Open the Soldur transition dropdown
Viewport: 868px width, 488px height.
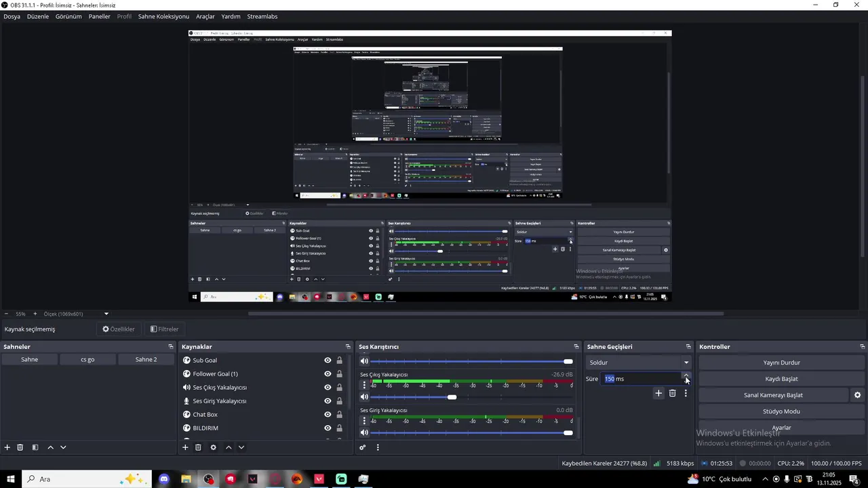pyautogui.click(x=638, y=363)
